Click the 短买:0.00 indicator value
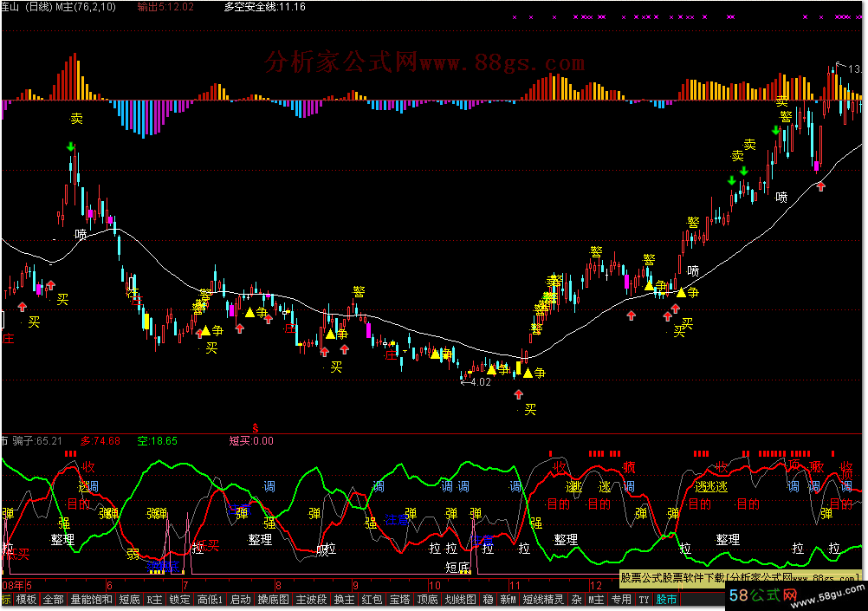 tap(251, 441)
